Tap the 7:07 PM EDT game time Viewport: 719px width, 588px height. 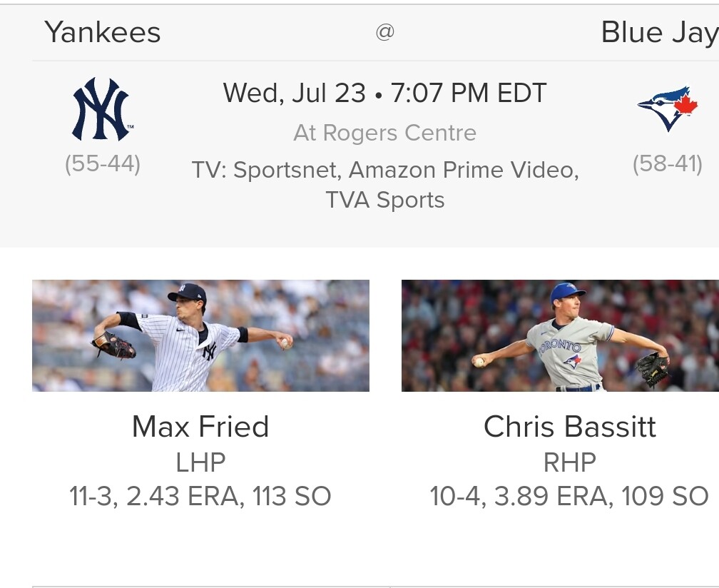[x=469, y=93]
